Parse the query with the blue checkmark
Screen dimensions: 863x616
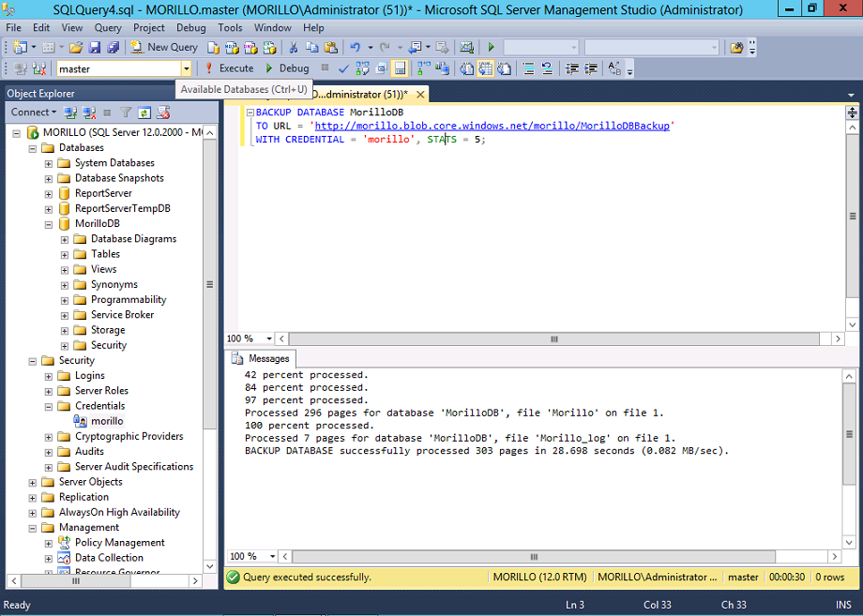343,68
